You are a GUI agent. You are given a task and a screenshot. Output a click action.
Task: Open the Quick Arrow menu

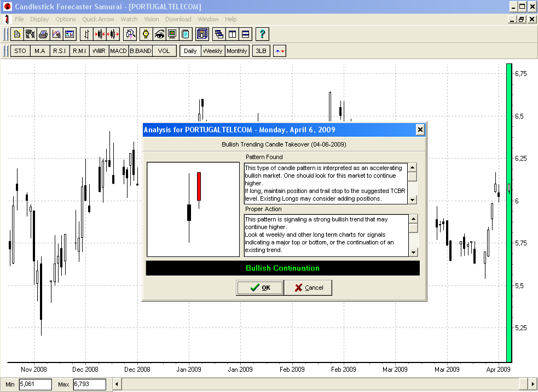(x=98, y=19)
